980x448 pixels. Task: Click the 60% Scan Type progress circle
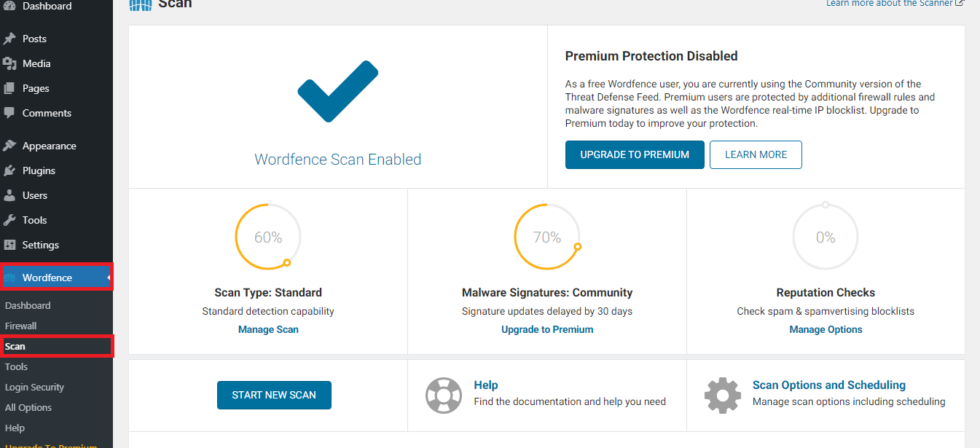[268, 237]
